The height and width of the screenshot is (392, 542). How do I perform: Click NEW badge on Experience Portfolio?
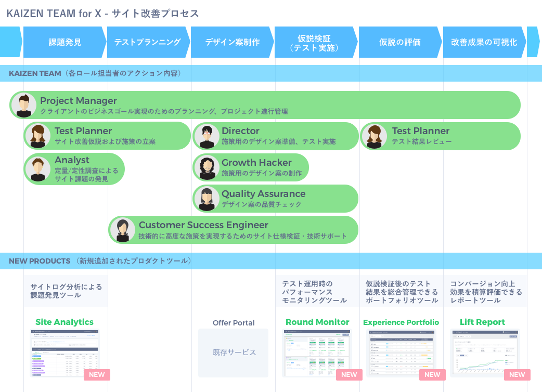pos(432,375)
